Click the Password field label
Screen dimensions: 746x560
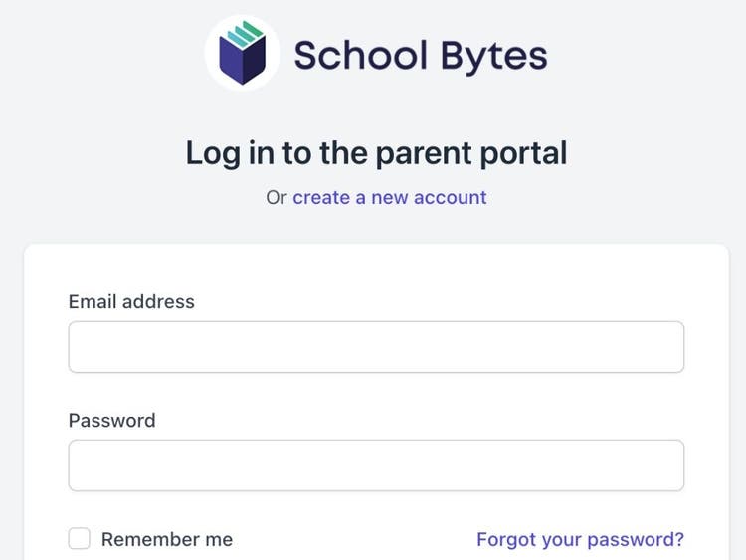111,420
